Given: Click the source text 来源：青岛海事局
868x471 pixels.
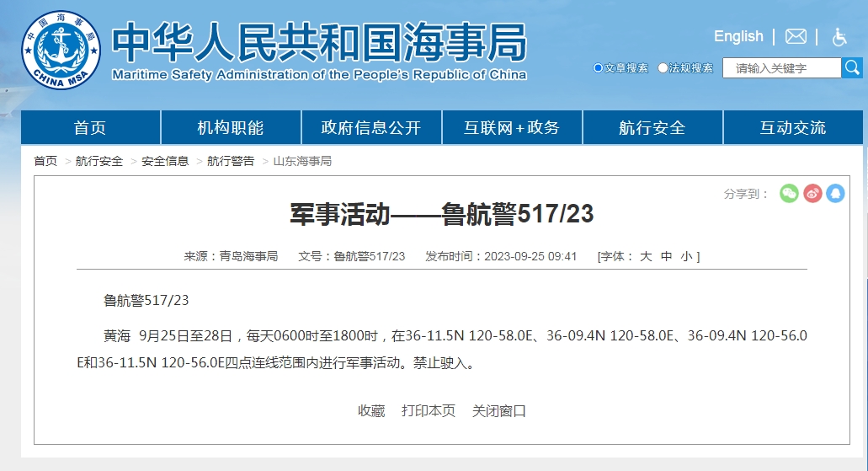Looking at the screenshot, I should [x=231, y=256].
